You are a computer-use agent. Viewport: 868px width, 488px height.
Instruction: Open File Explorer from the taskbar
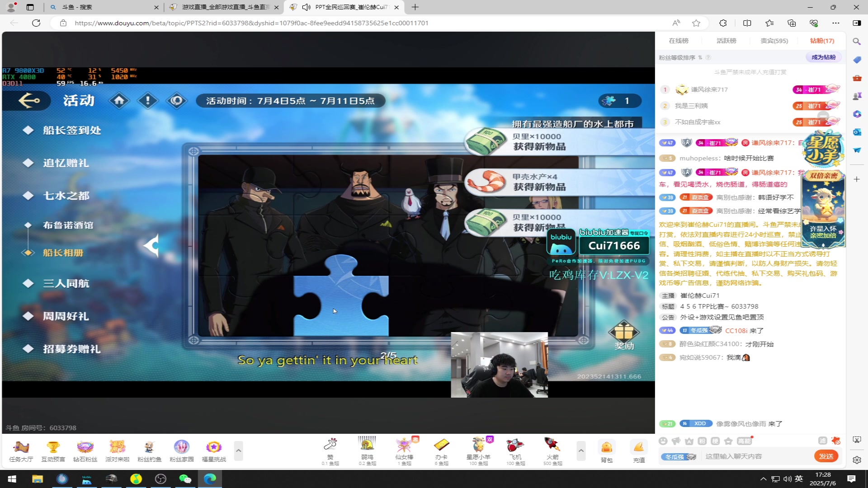(x=38, y=479)
